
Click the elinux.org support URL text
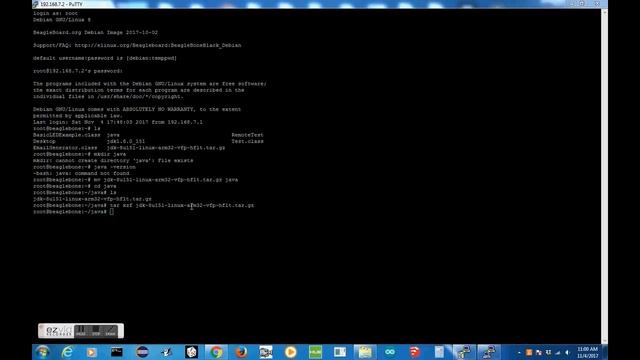pyautogui.click(x=158, y=45)
